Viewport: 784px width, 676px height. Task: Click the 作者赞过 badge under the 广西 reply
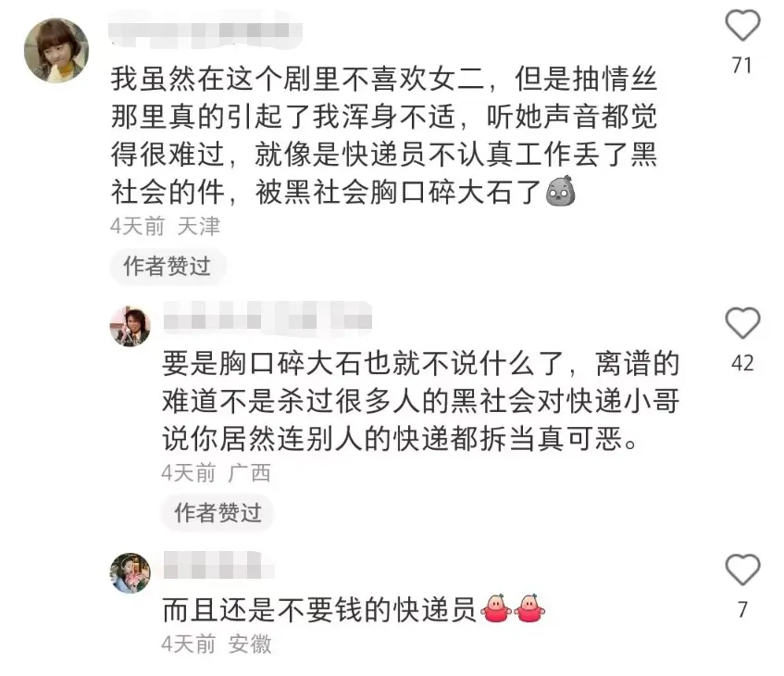coord(218,513)
